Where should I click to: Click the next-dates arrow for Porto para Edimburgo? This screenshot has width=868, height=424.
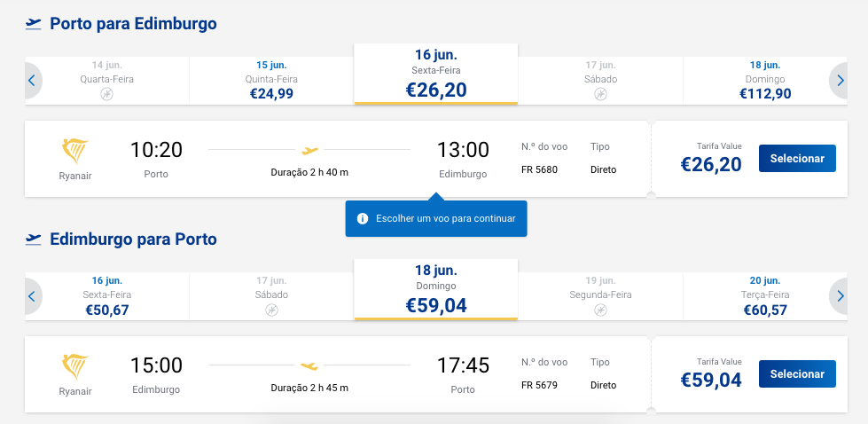(840, 81)
